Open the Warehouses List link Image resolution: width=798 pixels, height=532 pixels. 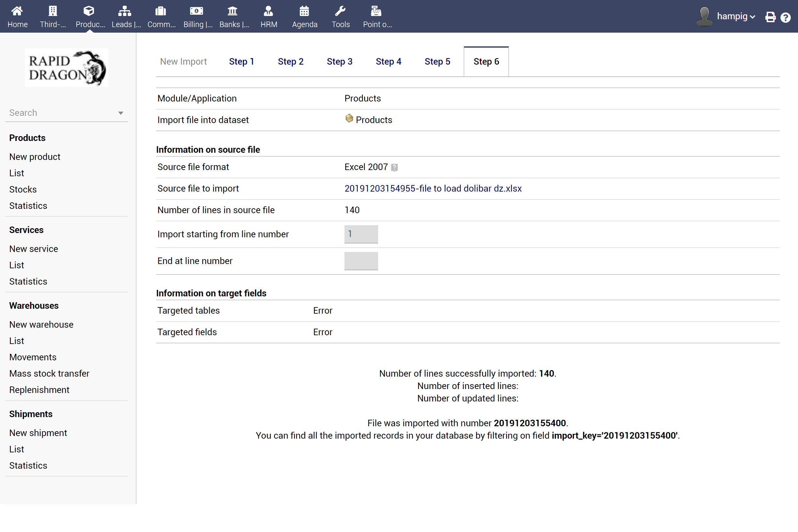(x=17, y=341)
